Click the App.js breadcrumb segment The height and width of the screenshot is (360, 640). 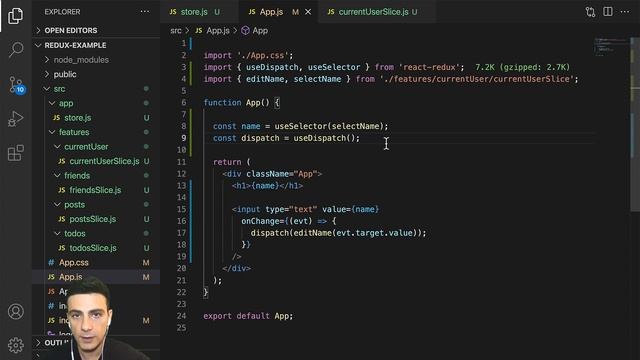coord(213,31)
